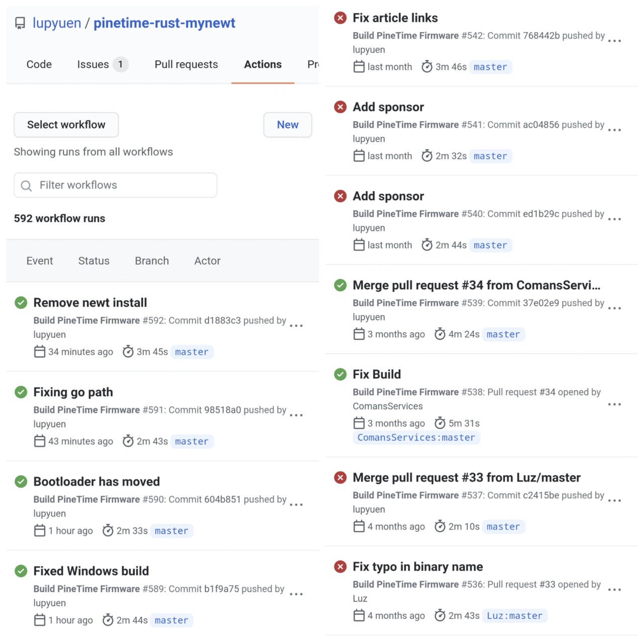
Task: Click the red failed icon for Fix article links
Action: pos(341,18)
